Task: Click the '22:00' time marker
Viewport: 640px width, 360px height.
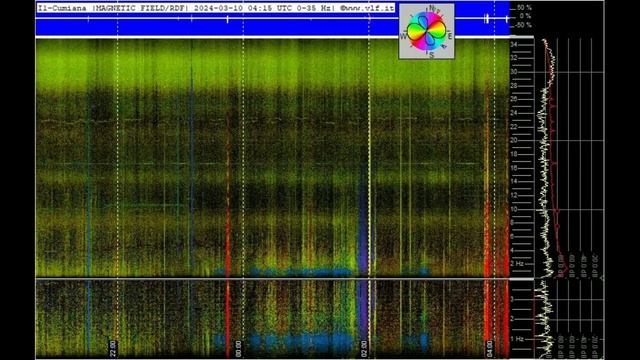Action: click(113, 349)
